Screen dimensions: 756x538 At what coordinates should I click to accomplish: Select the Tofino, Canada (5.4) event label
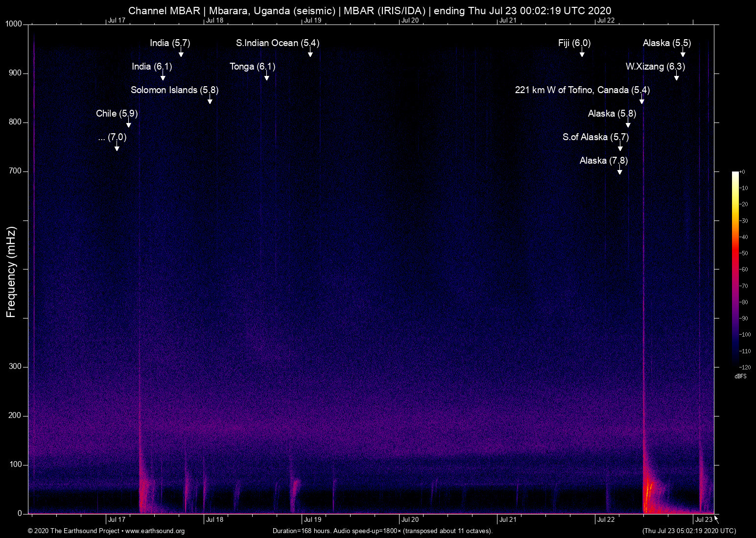pyautogui.click(x=582, y=90)
